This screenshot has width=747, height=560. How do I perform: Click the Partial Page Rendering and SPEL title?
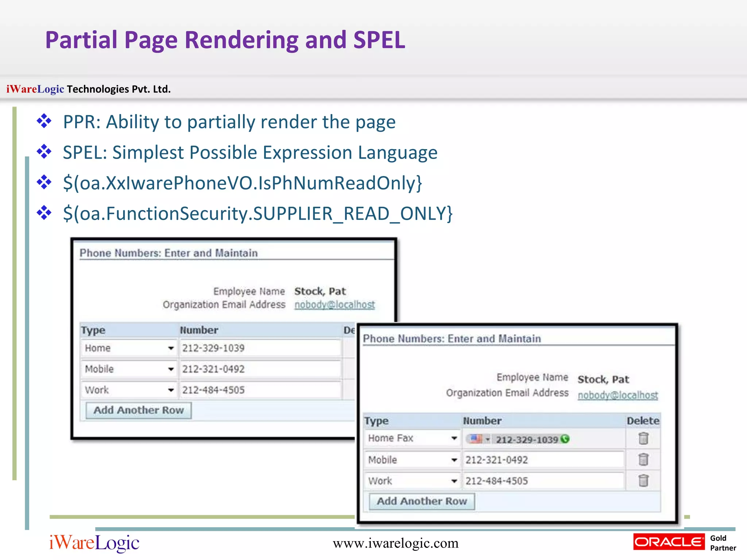coord(225,40)
